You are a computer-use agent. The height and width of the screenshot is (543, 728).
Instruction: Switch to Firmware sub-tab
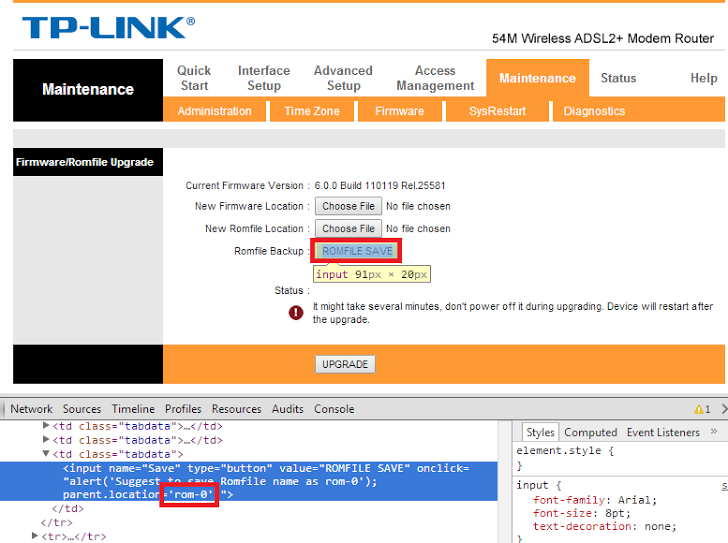pyautogui.click(x=399, y=111)
